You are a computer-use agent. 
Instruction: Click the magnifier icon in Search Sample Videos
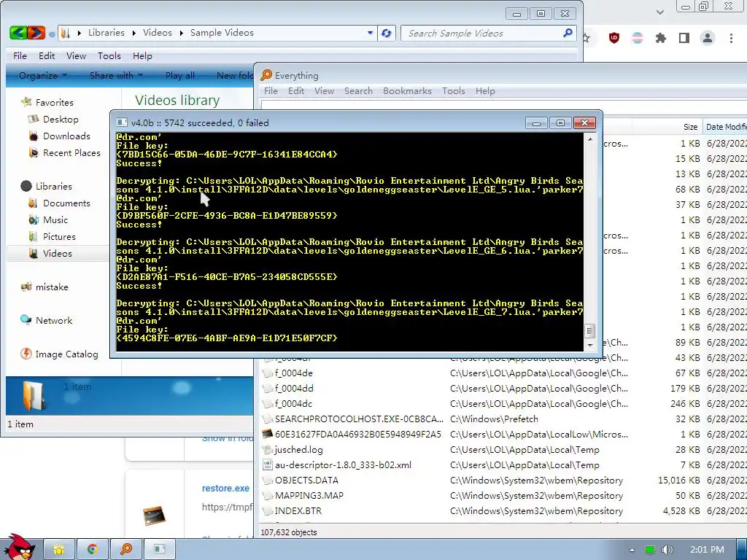[x=568, y=33]
